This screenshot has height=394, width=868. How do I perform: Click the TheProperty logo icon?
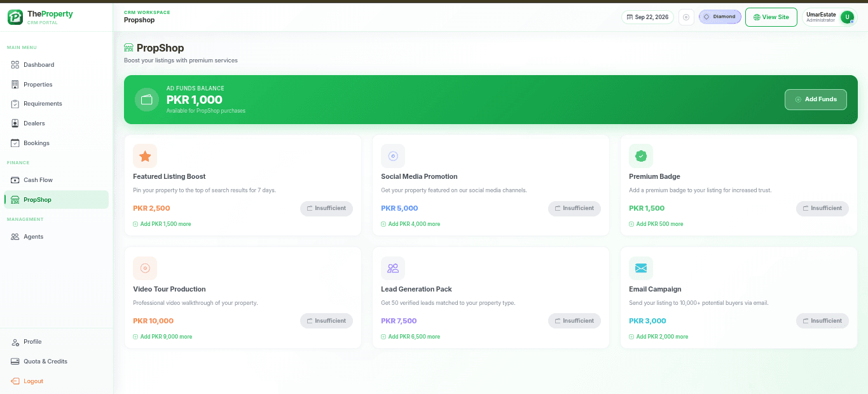(15, 17)
